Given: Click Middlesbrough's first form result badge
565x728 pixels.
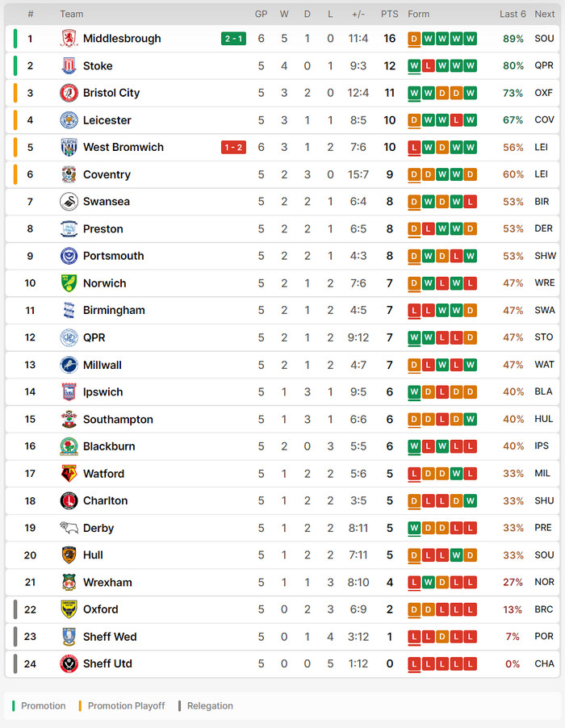Looking at the screenshot, I should point(414,39).
